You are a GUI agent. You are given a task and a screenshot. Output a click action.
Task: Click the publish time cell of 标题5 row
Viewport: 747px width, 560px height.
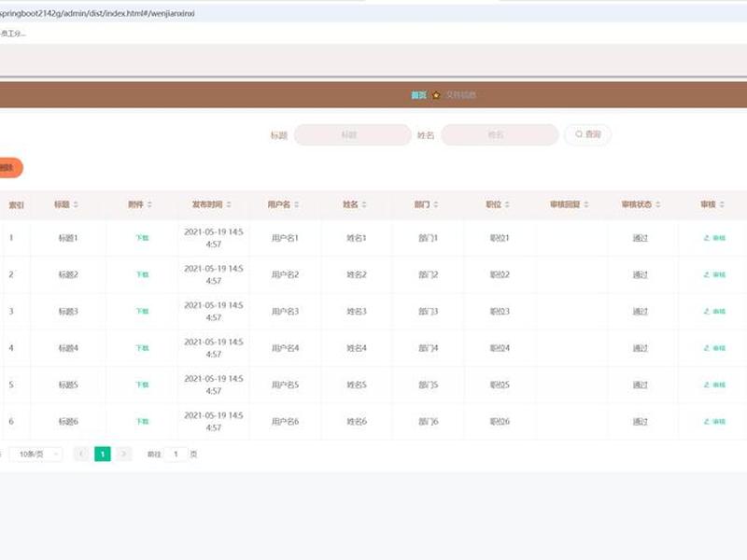point(214,385)
